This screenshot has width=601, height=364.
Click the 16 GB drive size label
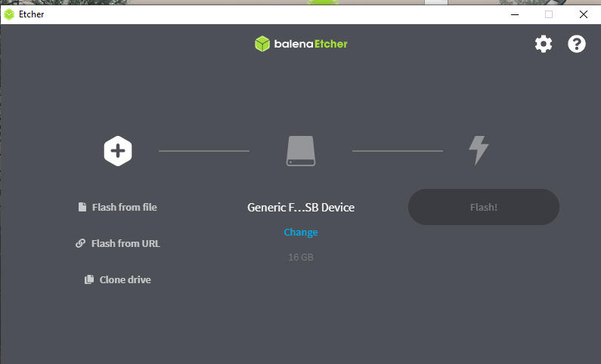click(301, 258)
